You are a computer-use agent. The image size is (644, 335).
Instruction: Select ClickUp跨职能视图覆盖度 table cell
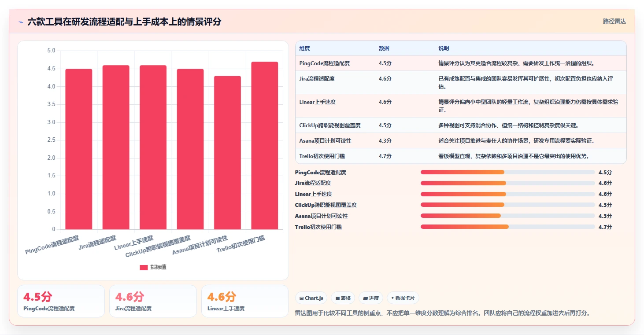330,125
